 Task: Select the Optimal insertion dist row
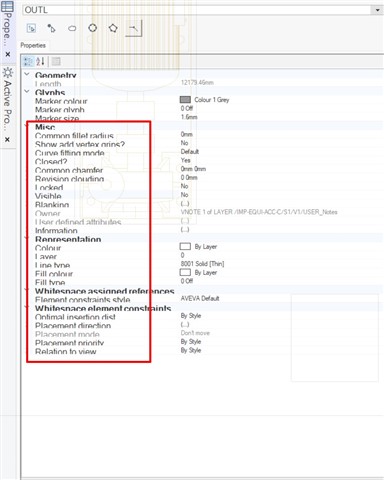[x=202, y=316]
